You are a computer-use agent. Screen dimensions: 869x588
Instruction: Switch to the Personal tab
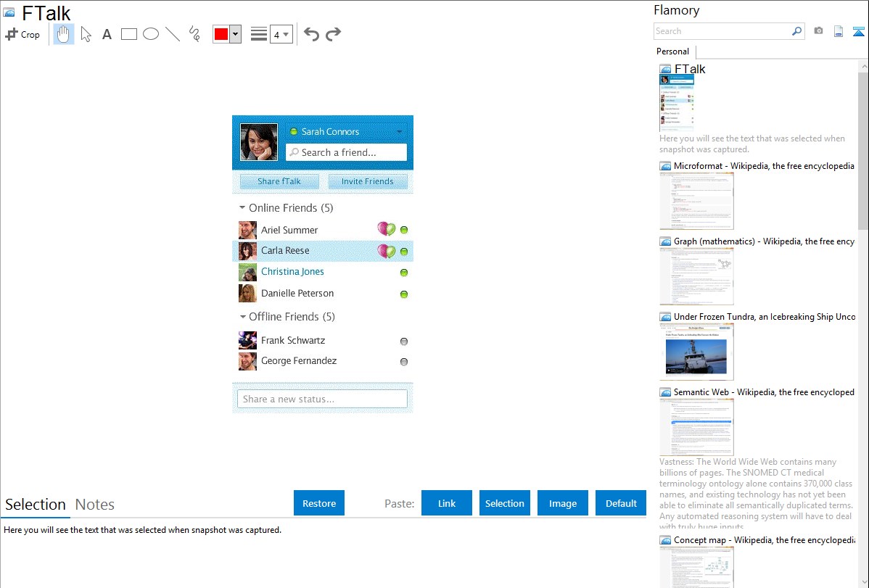tap(673, 51)
